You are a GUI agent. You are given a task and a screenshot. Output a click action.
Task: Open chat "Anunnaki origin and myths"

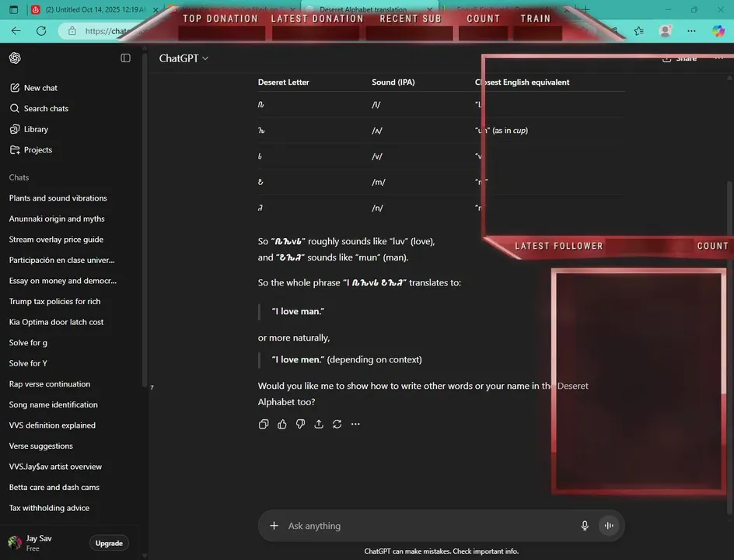tap(57, 219)
